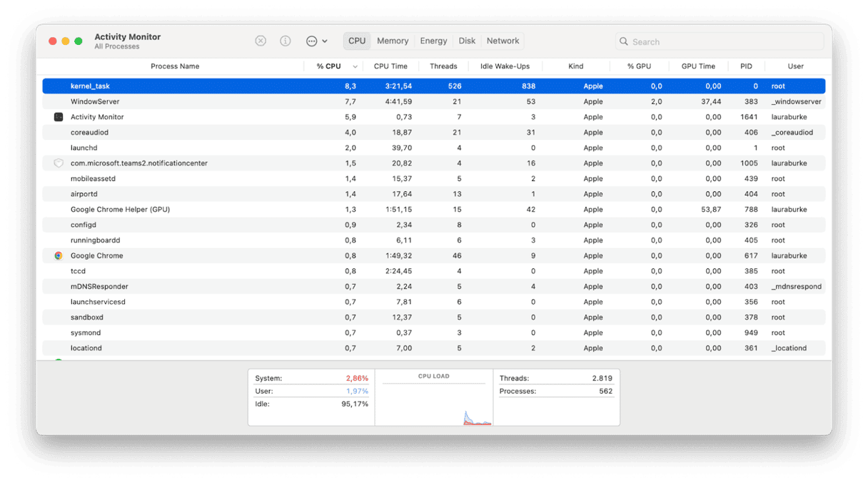Click the CPU Load graph panel

[434, 397]
